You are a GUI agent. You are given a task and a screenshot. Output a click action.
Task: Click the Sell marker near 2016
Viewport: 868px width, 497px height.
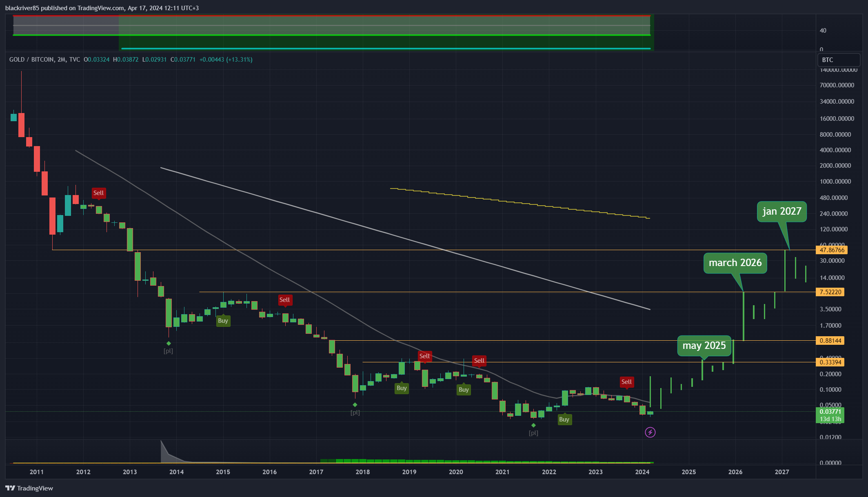click(284, 300)
